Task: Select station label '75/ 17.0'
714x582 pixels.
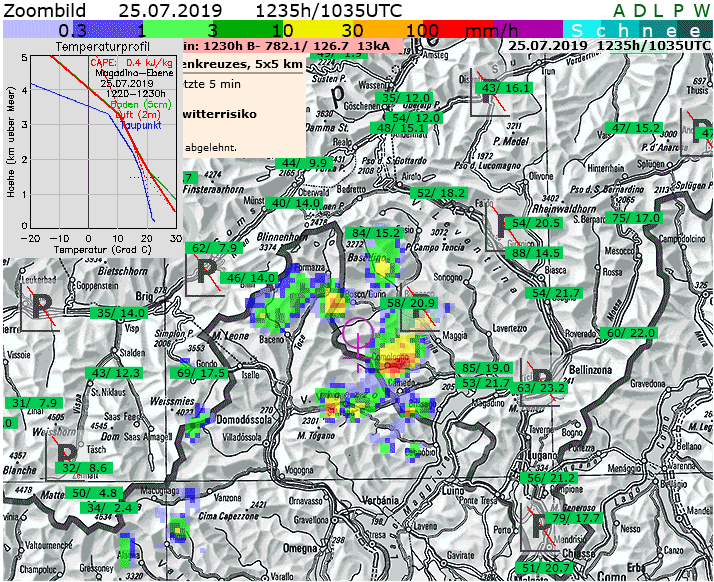Action: click(633, 218)
